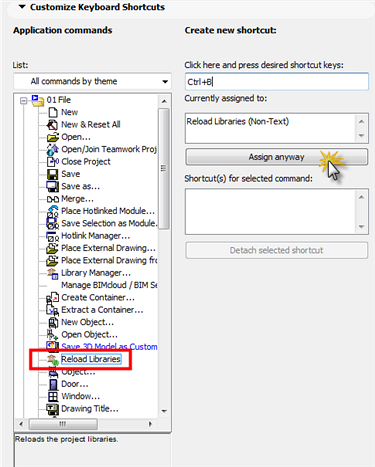Click the Open/Join Teamwork Project icon
This screenshot has width=375, height=467.
tap(53, 150)
